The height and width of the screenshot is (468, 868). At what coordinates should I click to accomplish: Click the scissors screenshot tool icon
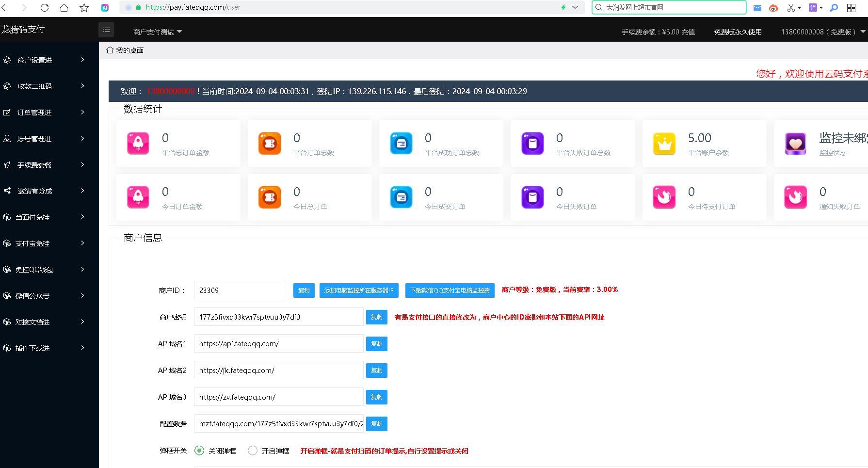click(x=791, y=8)
